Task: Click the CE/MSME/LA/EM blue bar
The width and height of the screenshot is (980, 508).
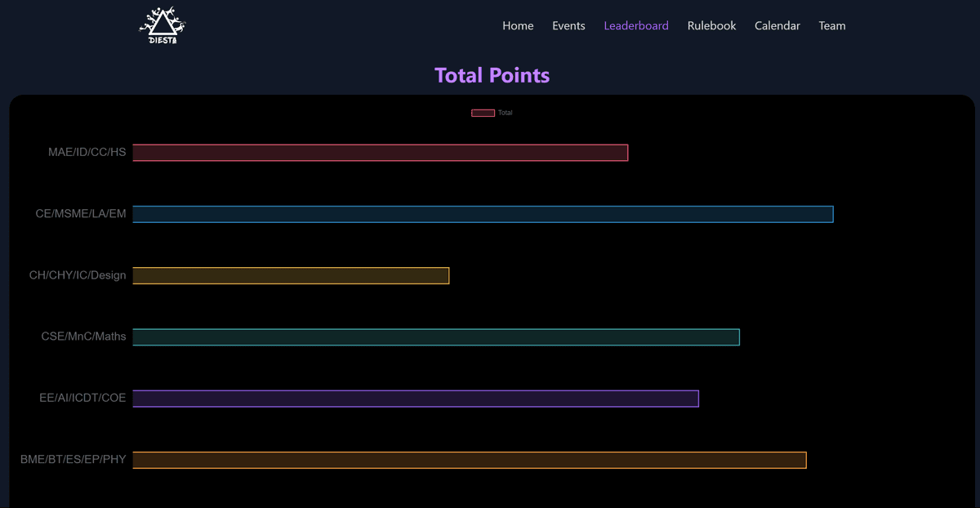Action: (483, 214)
